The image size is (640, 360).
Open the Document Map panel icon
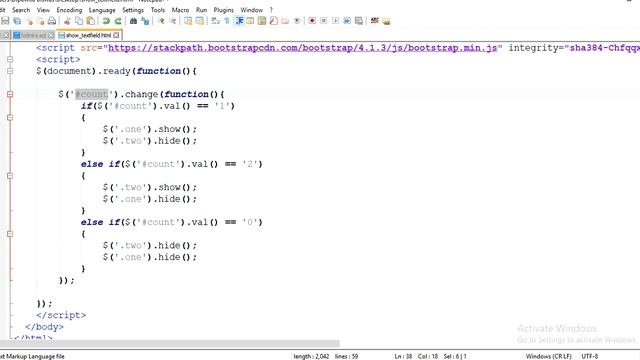[262, 21]
